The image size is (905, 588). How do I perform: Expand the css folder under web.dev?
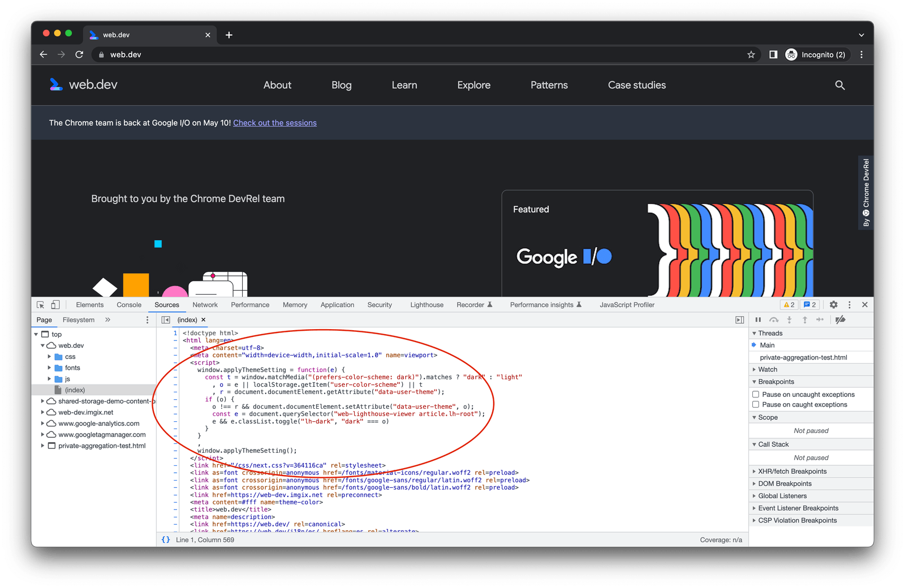click(50, 356)
